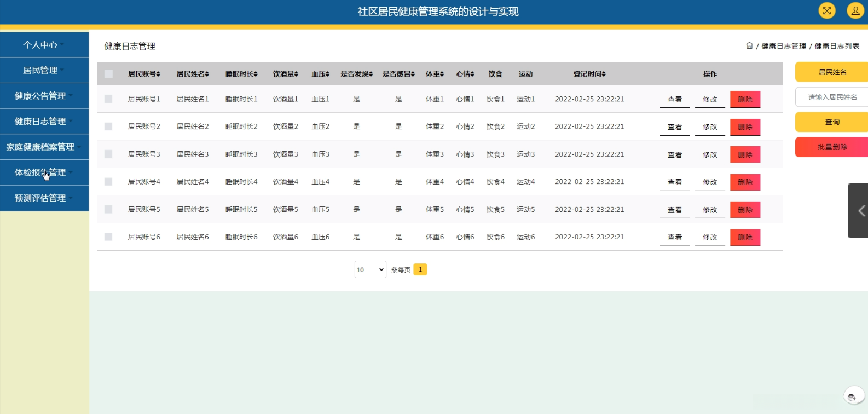Click 修改 for row 居民账号3
The height and width of the screenshot is (414, 868).
tap(710, 155)
